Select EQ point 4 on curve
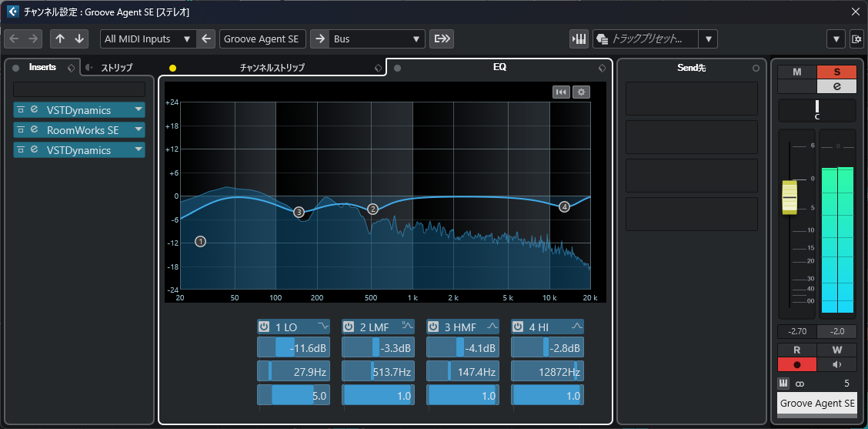Viewport: 868px width, 429px height. (564, 206)
